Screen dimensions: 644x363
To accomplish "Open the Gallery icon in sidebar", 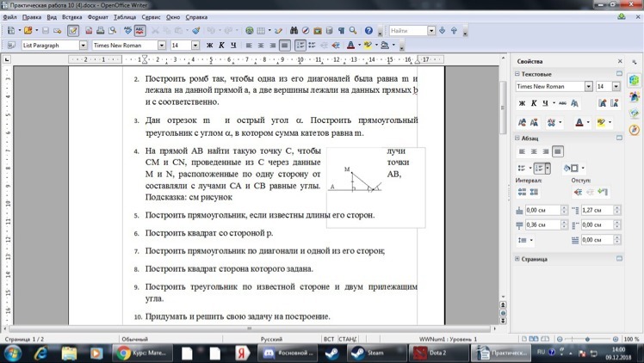I will click(x=635, y=114).
